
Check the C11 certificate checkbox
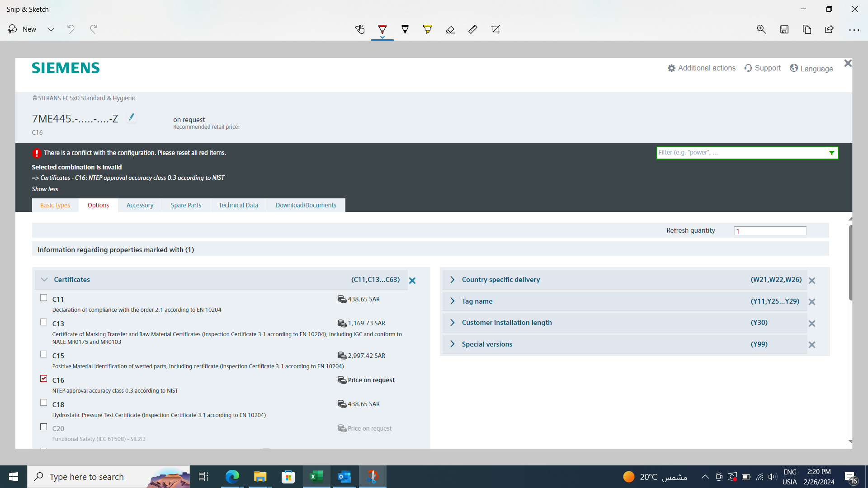pyautogui.click(x=43, y=298)
